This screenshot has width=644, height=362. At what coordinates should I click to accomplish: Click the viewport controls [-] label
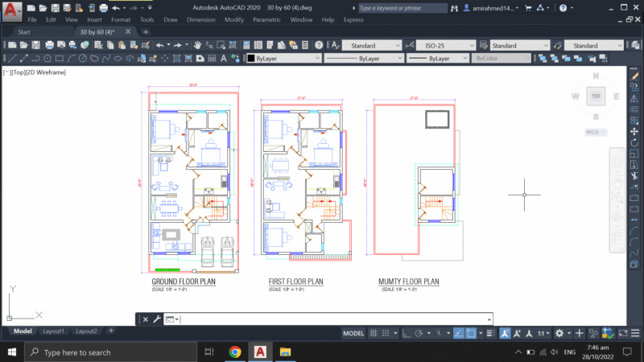coord(7,72)
